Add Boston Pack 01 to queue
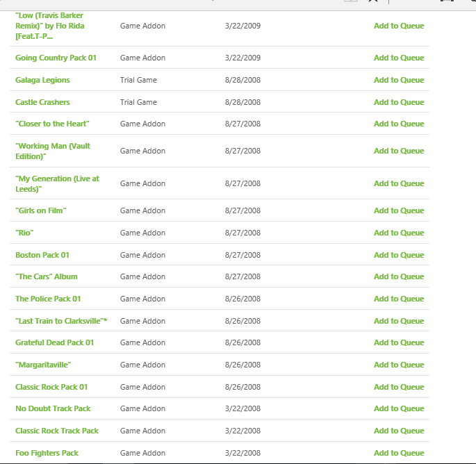The height and width of the screenshot is (464, 476). point(399,255)
